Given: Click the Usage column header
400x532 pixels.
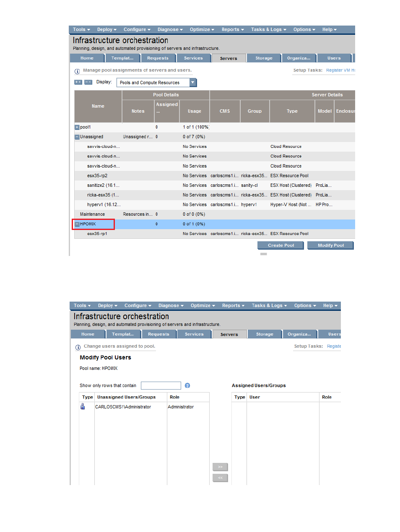Looking at the screenshot, I should (x=195, y=111).
